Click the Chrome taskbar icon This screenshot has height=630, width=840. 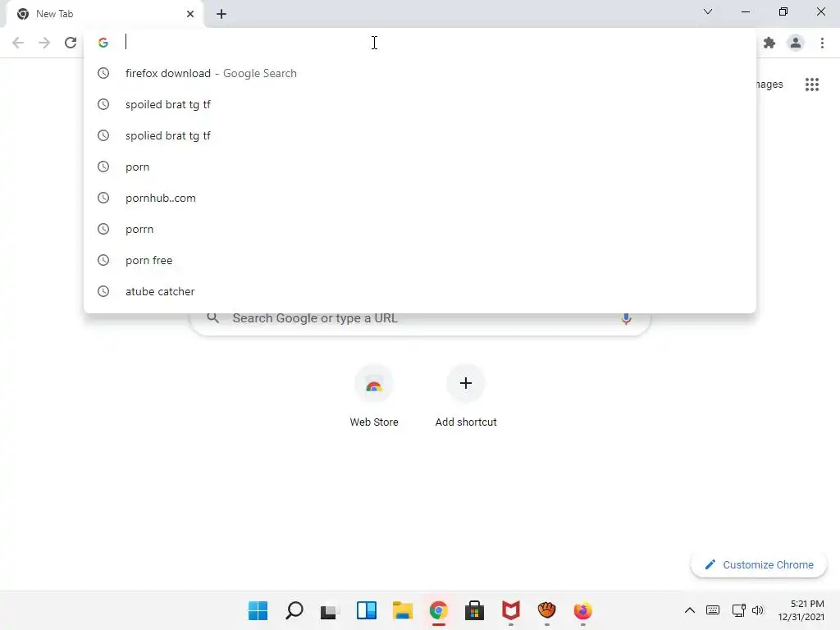pyautogui.click(x=438, y=610)
